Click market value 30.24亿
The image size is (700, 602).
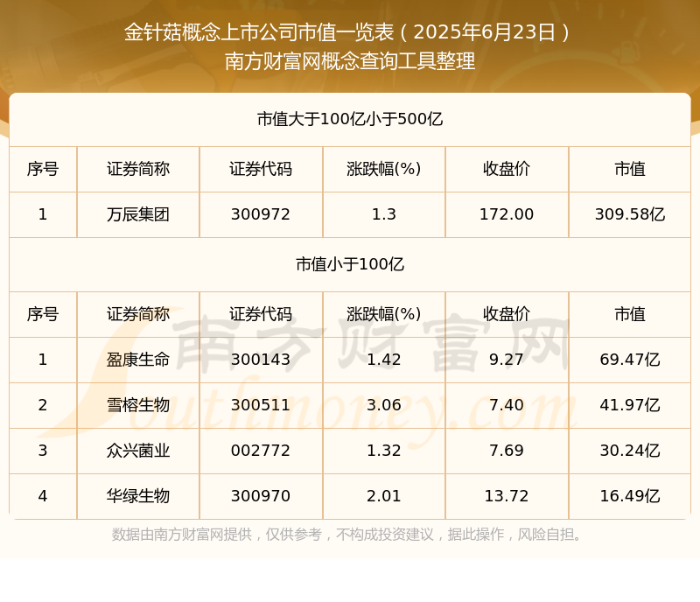coord(629,451)
